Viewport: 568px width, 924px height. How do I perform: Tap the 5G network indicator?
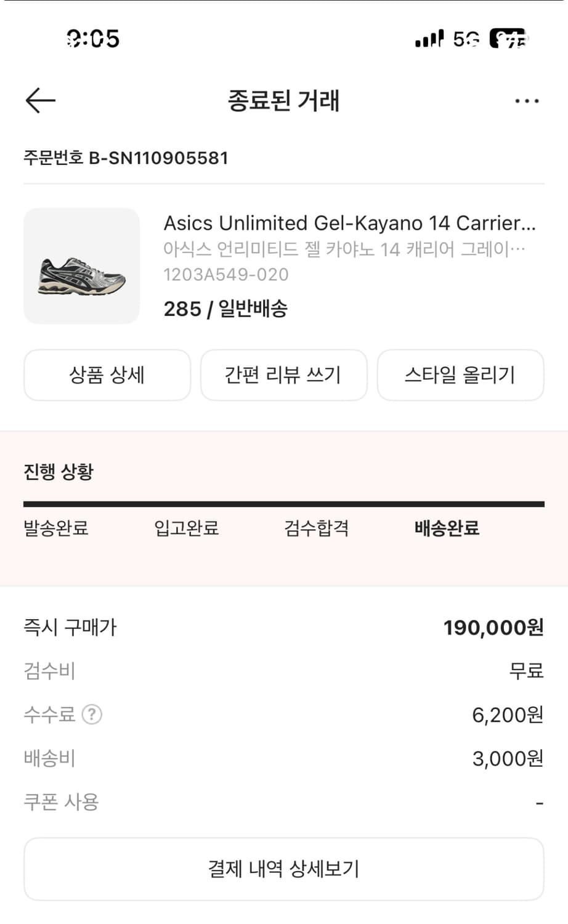click(466, 39)
